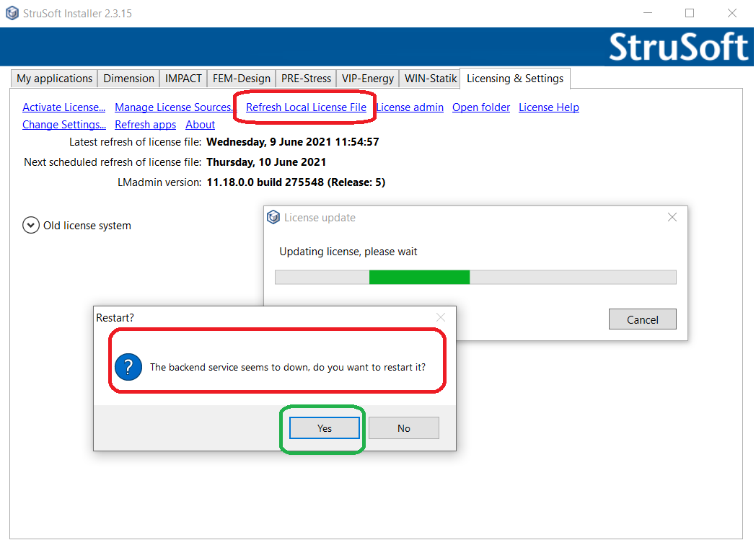Viewport: 756px width, 540px height.
Task: Click the 'backend service seems to down' message
Action: (x=288, y=367)
